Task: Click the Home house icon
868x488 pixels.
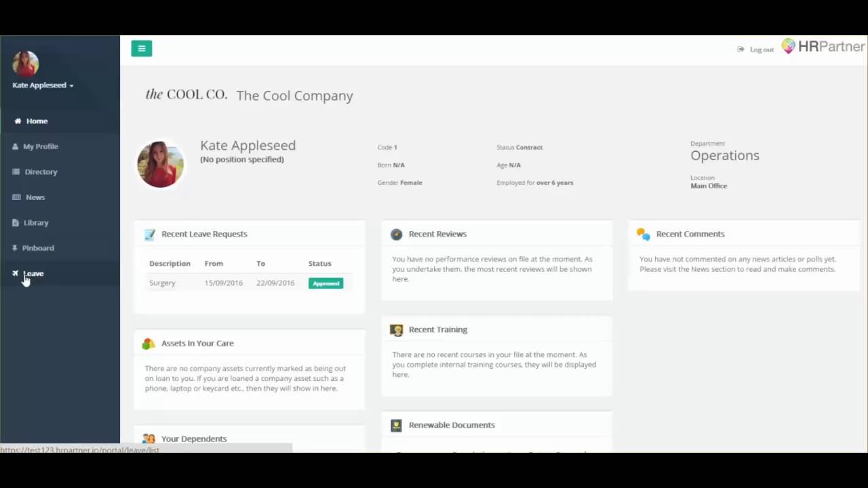Action: (x=18, y=121)
